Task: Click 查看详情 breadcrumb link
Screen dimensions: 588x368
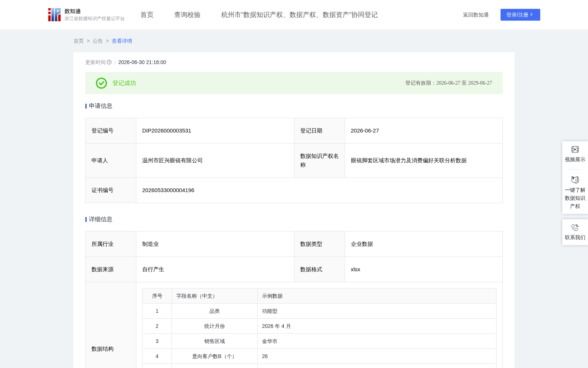Action: tap(122, 41)
